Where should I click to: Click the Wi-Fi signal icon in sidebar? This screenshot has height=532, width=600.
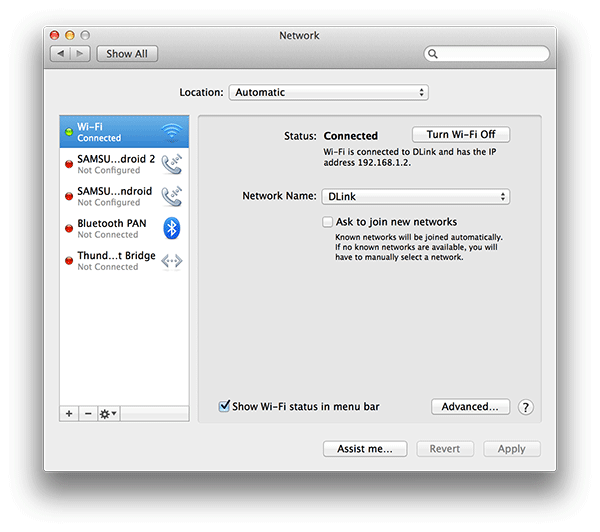tap(171, 132)
